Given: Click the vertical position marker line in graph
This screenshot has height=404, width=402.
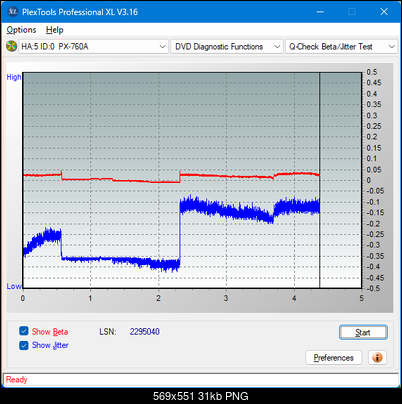Looking at the screenshot, I should pyautogui.click(x=320, y=180).
